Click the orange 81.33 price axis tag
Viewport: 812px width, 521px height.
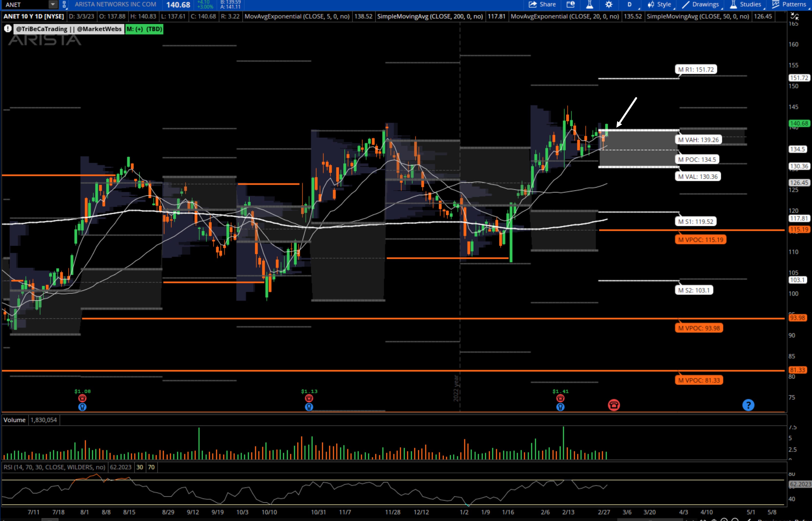click(797, 370)
